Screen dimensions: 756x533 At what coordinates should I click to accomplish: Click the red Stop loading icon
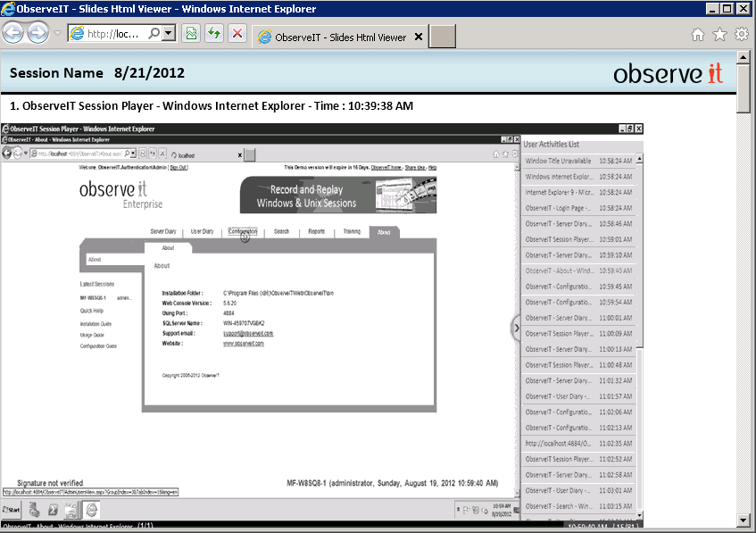(x=237, y=34)
